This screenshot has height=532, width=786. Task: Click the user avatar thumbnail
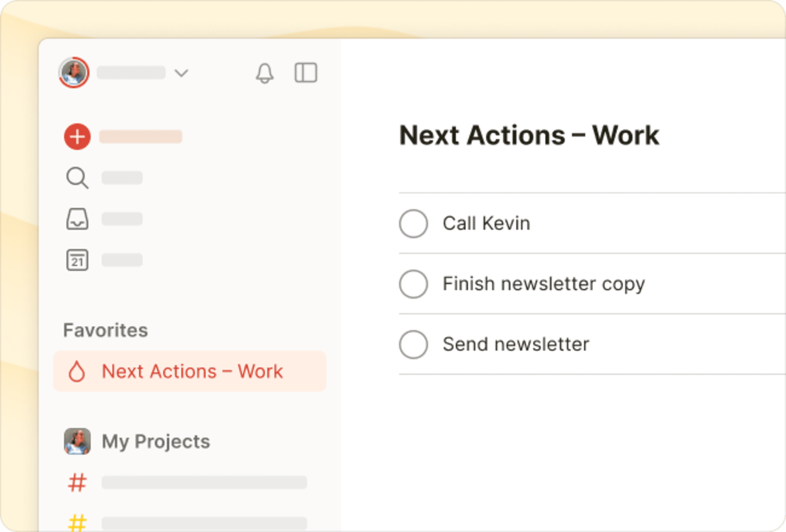click(74, 73)
